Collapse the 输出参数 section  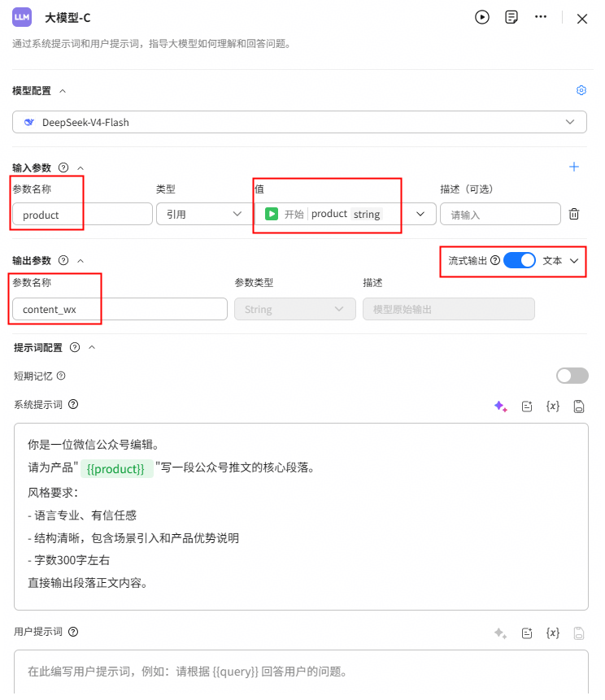[81, 261]
